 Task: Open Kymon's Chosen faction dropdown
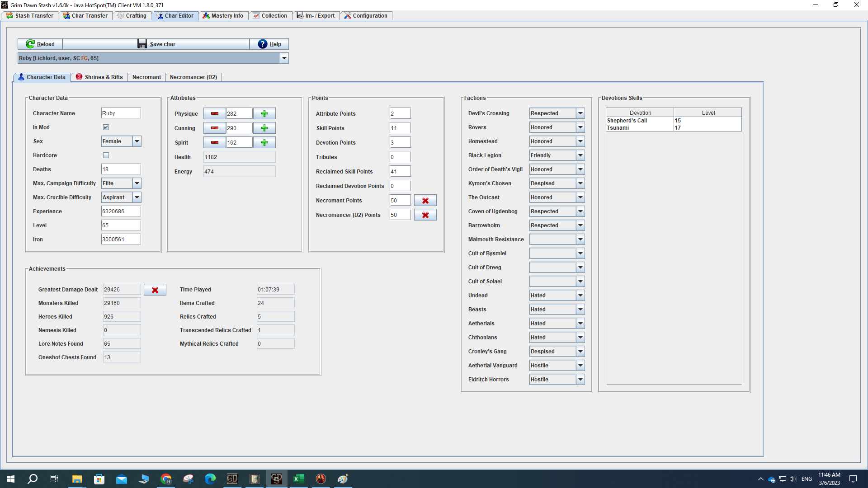580,183
